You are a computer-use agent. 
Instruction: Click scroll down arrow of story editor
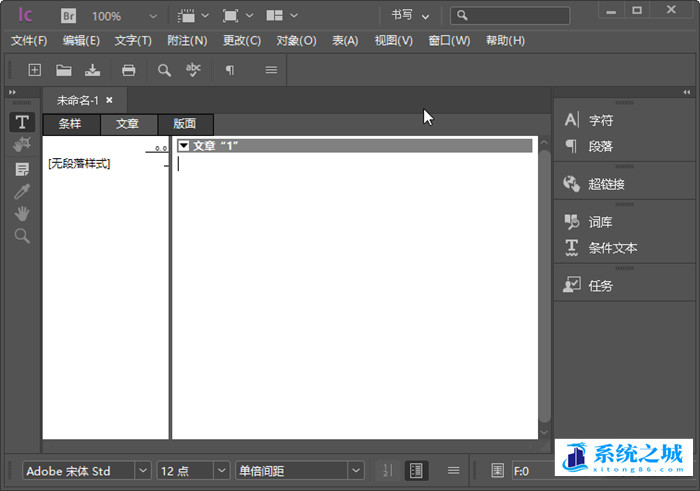point(544,432)
